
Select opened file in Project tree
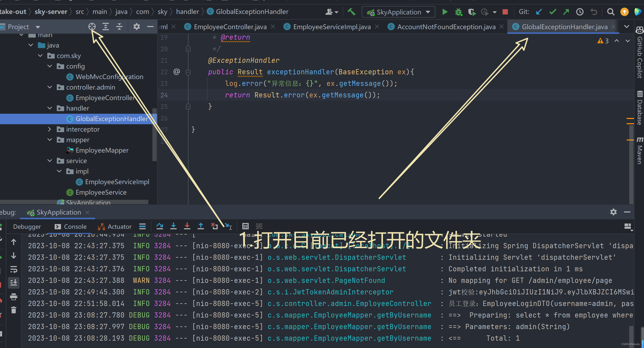click(x=92, y=27)
